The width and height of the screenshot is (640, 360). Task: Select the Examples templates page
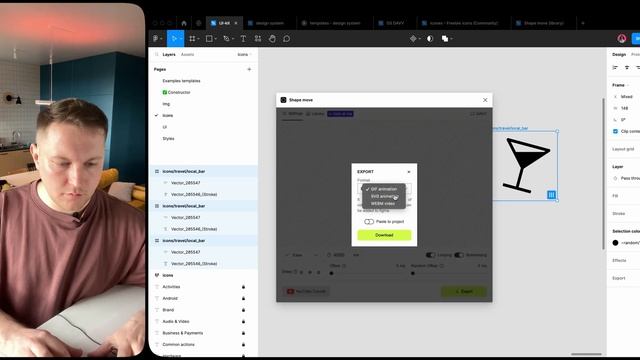coord(181,81)
